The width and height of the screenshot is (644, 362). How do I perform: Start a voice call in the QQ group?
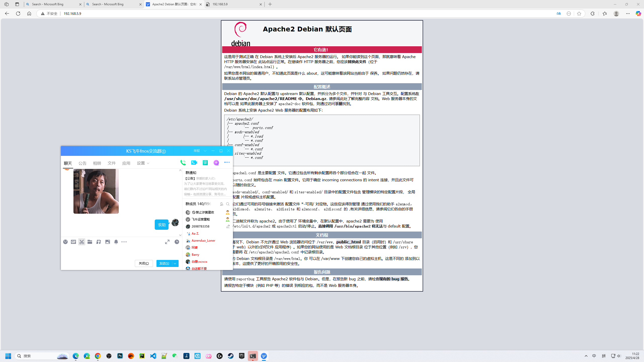point(183,163)
